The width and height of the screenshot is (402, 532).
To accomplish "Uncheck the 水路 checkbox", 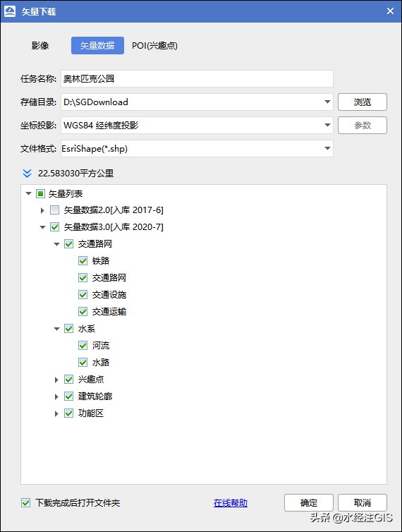I will pos(83,363).
